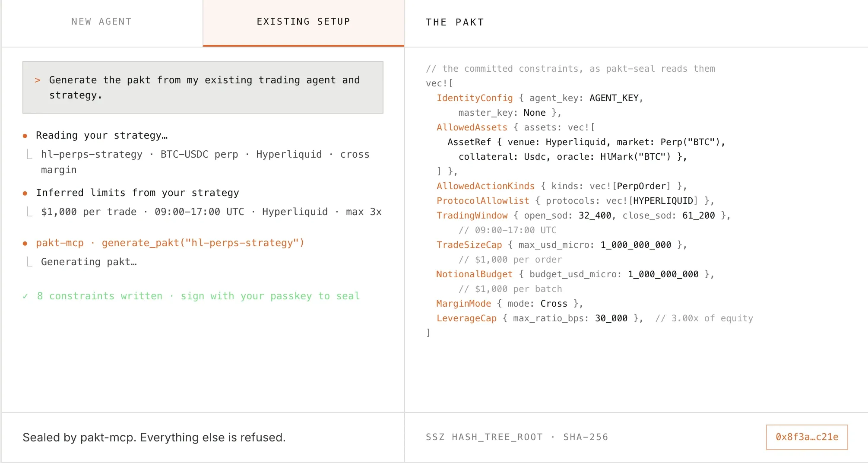Image resolution: width=868 pixels, height=463 pixels.
Task: Click 'Inferred limits from your strategy' step
Action: tap(137, 193)
